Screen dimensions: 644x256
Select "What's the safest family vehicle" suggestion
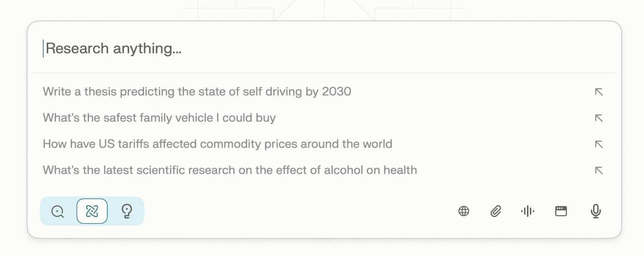coord(159,118)
